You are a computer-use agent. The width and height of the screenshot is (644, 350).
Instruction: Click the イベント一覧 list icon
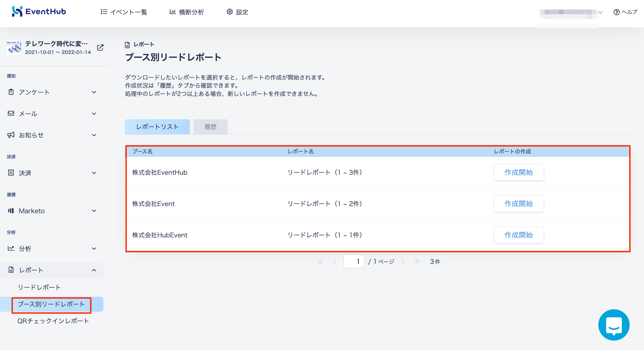[x=104, y=12]
